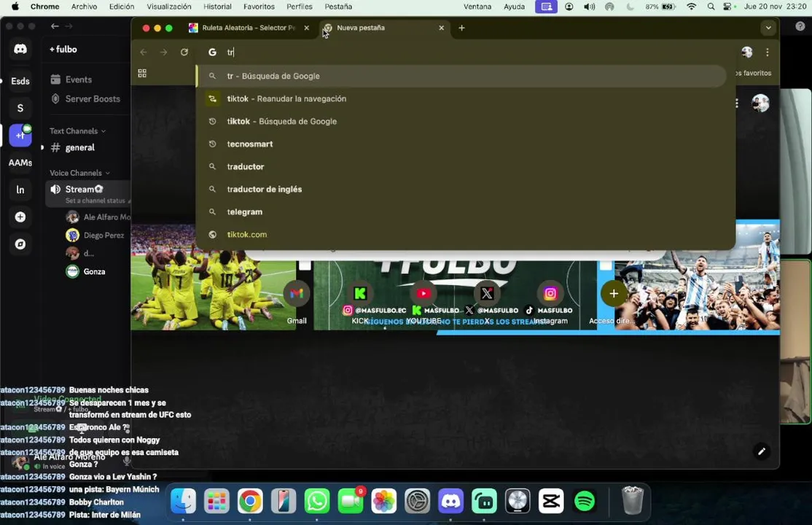
Task: Click Add a Server plus icon
Action: point(20,217)
